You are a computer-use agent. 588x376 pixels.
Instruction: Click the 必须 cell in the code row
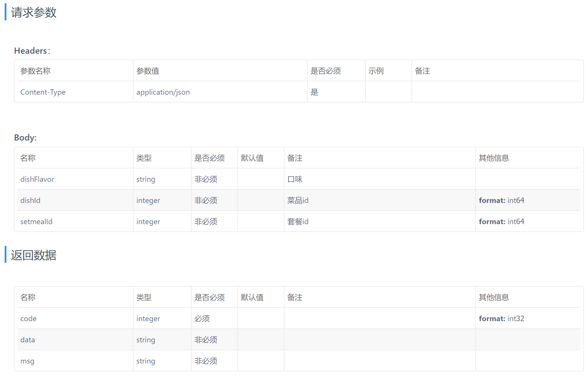[x=202, y=319]
